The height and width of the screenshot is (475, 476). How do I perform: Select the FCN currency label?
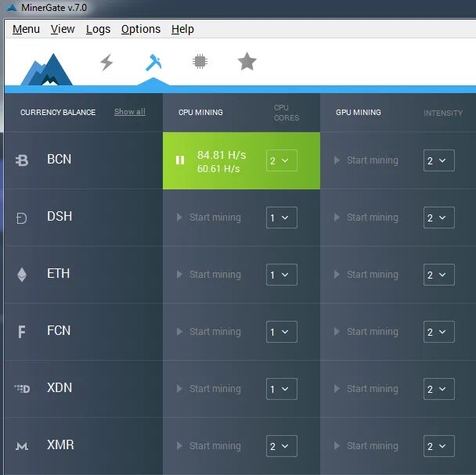[x=59, y=330]
